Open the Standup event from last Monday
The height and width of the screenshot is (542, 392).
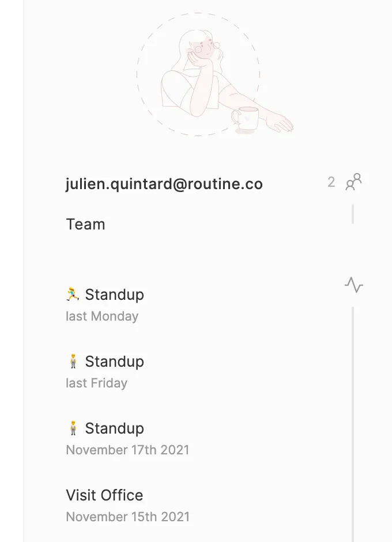(x=115, y=295)
